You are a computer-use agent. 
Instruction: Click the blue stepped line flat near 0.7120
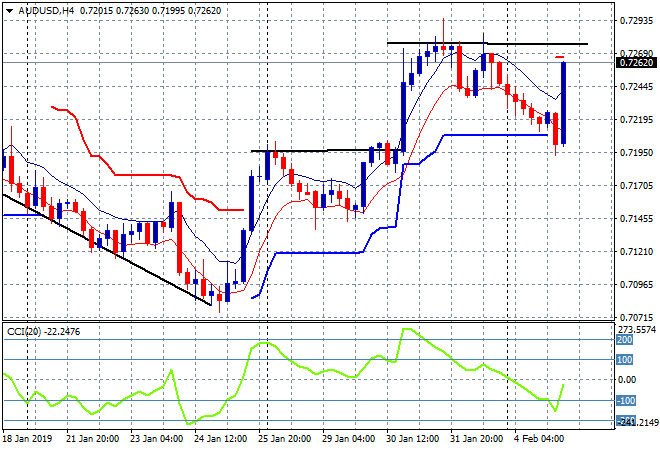[x=319, y=253]
